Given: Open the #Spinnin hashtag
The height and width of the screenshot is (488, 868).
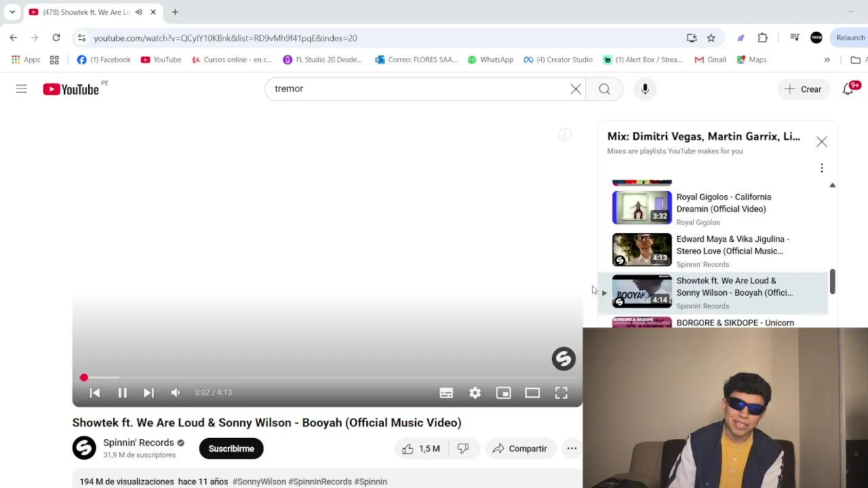Looking at the screenshot, I should click(371, 481).
